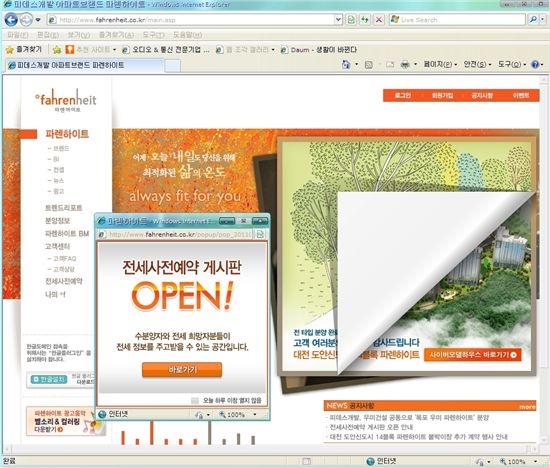Screen dimensions: 550x468
Task: Open the 페이지(P) command menu
Action: [440, 65]
